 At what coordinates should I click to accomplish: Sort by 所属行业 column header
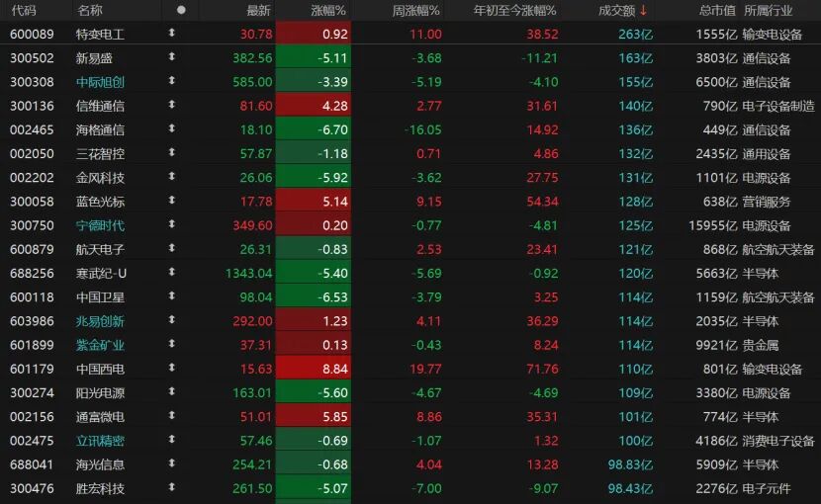[769, 10]
